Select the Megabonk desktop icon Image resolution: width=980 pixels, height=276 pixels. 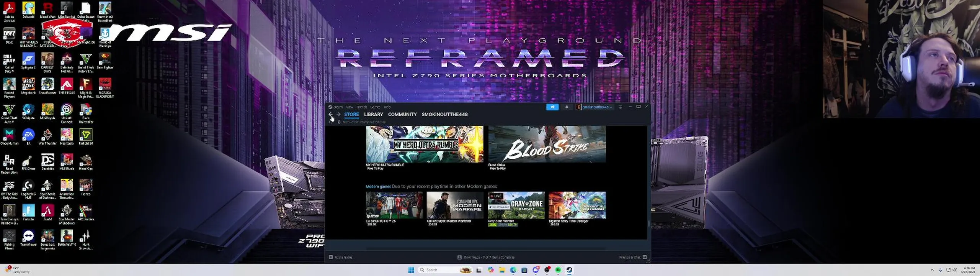pos(28,86)
